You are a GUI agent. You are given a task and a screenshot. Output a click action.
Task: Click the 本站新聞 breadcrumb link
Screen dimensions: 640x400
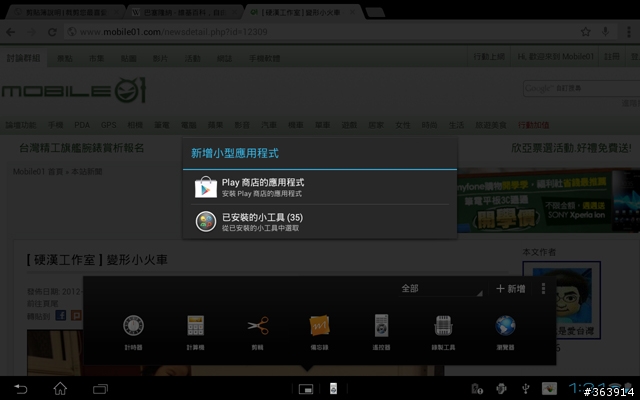click(87, 171)
